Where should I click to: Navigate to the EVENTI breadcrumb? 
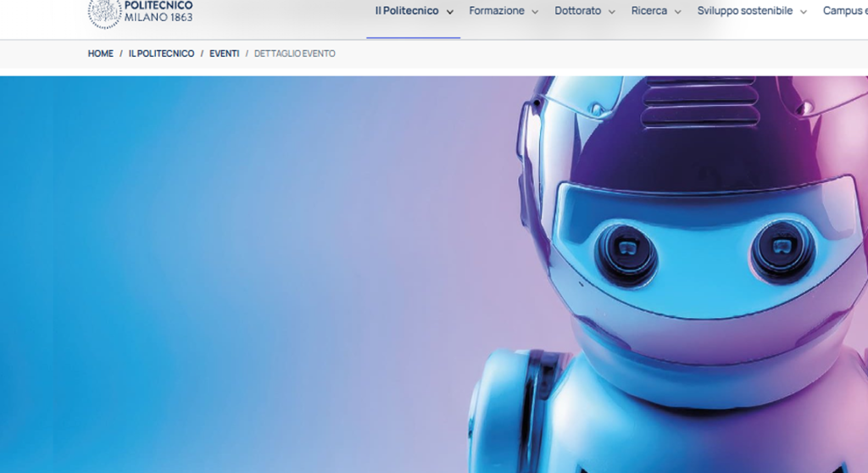(x=224, y=53)
